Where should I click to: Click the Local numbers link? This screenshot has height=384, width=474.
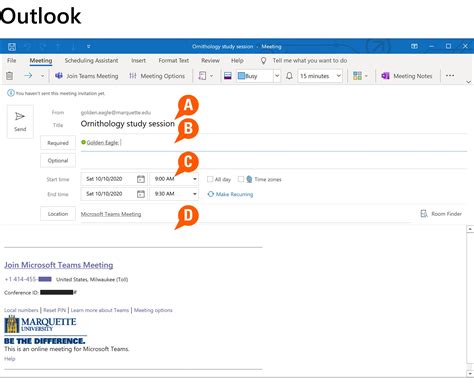[21, 310]
